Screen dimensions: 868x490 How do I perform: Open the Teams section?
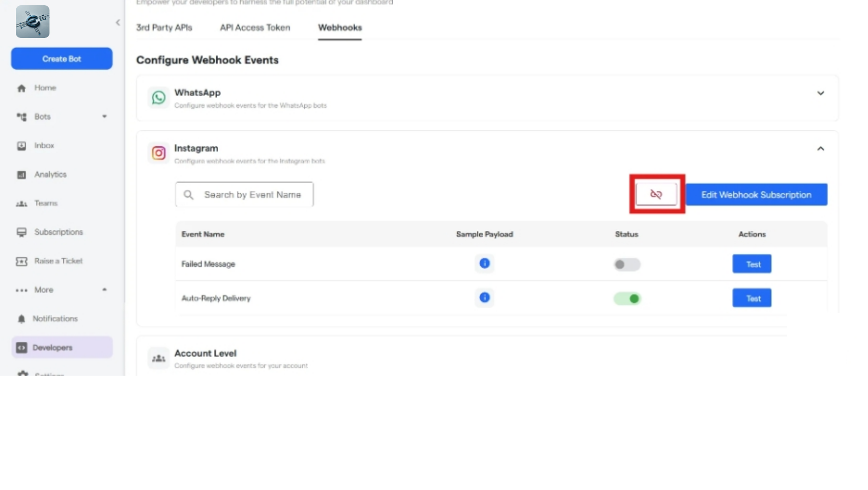click(46, 203)
